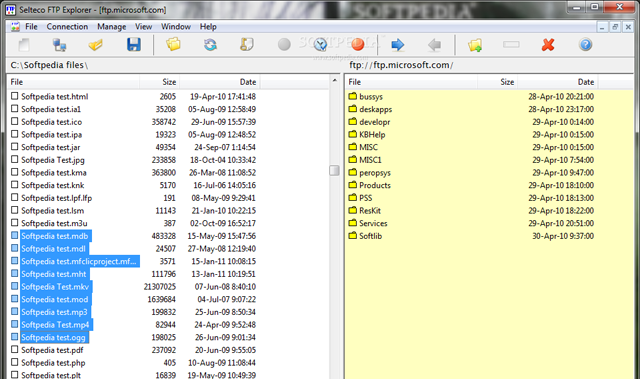Click the connect computers toolbar icon
Screen dimensions: 640x379
pyautogui.click(x=60, y=45)
